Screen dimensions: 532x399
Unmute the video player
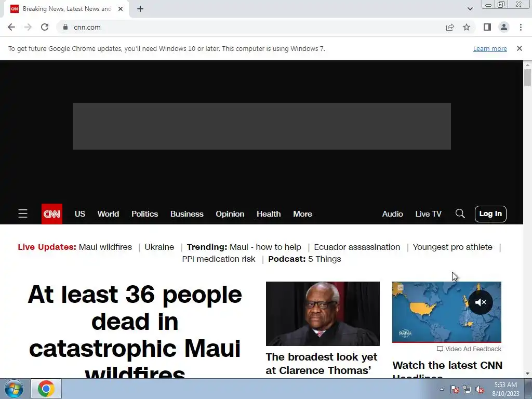coord(481,302)
